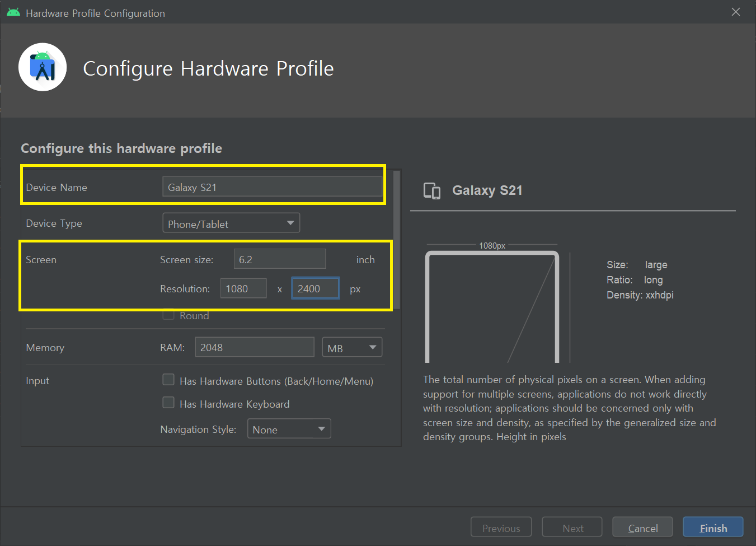Click the device icon beside Galaxy S21
The height and width of the screenshot is (546, 756).
click(431, 191)
